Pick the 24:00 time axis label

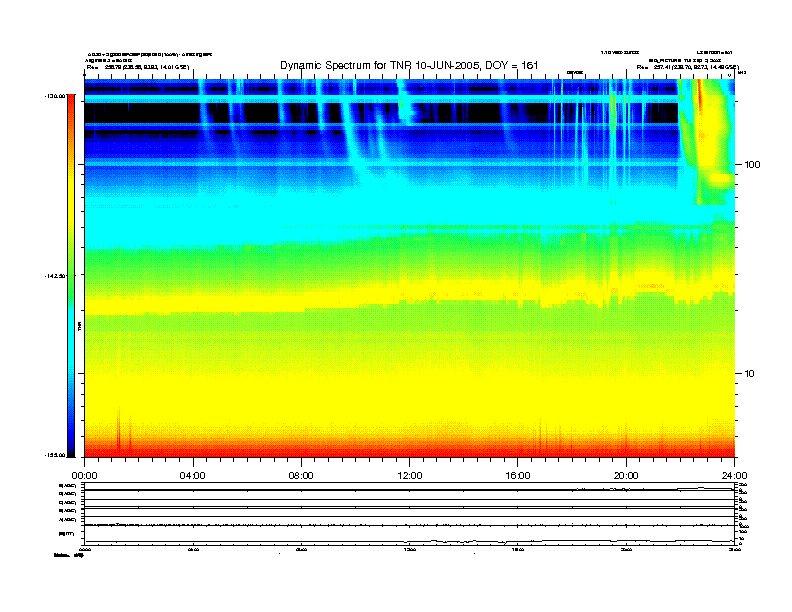[x=734, y=476]
